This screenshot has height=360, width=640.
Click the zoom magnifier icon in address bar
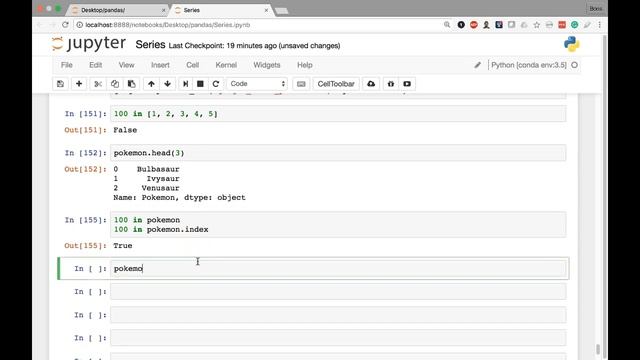[447, 25]
